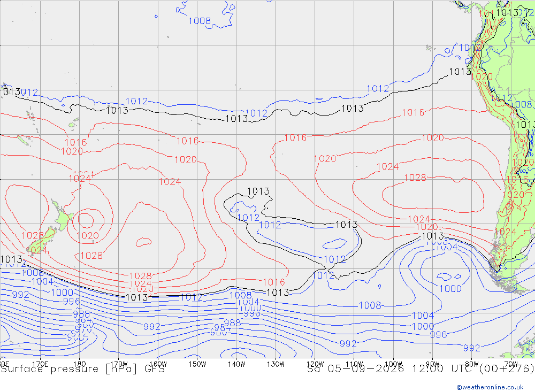
Task: Click the blue 992 label in the bottom-right corner
Action: pos(471,348)
